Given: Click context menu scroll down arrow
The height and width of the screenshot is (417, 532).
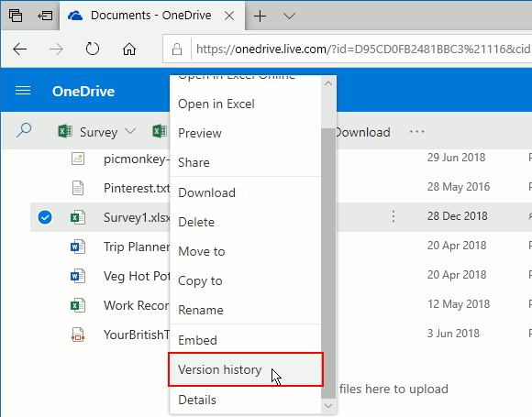Looking at the screenshot, I should point(328,406).
